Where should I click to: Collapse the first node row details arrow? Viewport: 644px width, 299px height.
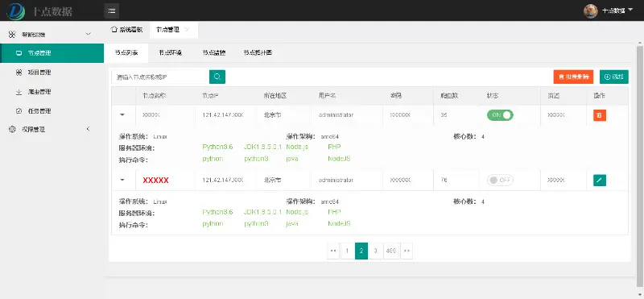(122, 115)
